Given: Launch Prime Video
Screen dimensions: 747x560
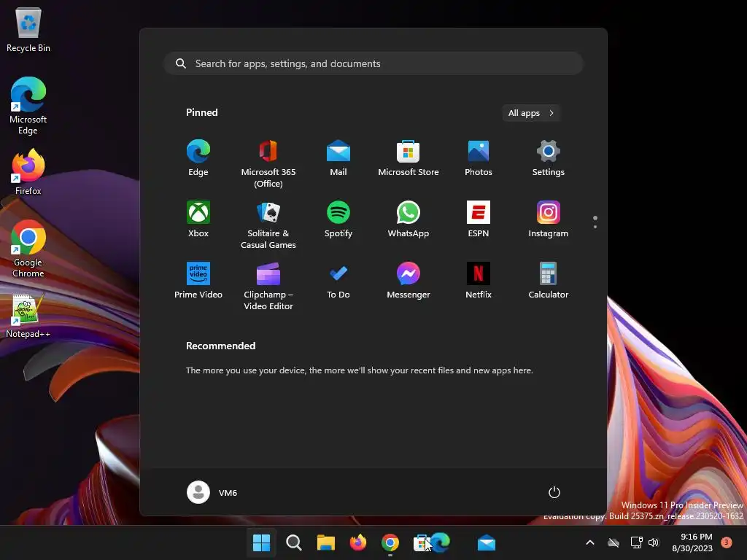Looking at the screenshot, I should 198,281.
